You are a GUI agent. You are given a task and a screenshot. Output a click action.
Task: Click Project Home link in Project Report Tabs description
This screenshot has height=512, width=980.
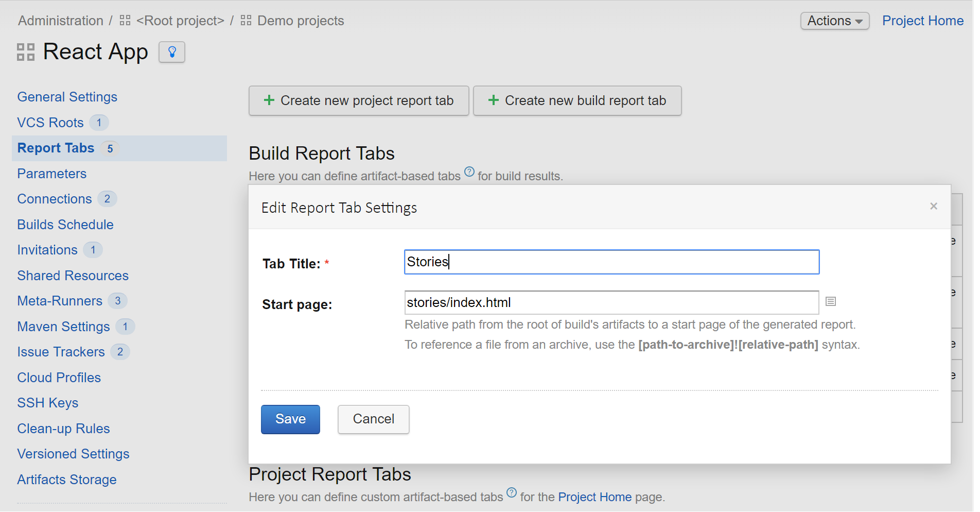595,497
